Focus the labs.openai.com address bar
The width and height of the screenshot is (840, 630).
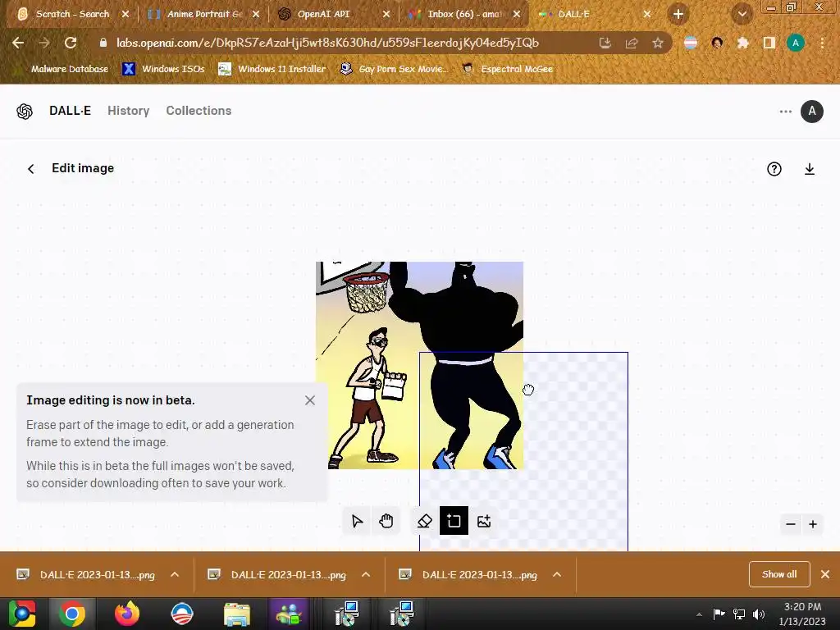pyautogui.click(x=328, y=43)
